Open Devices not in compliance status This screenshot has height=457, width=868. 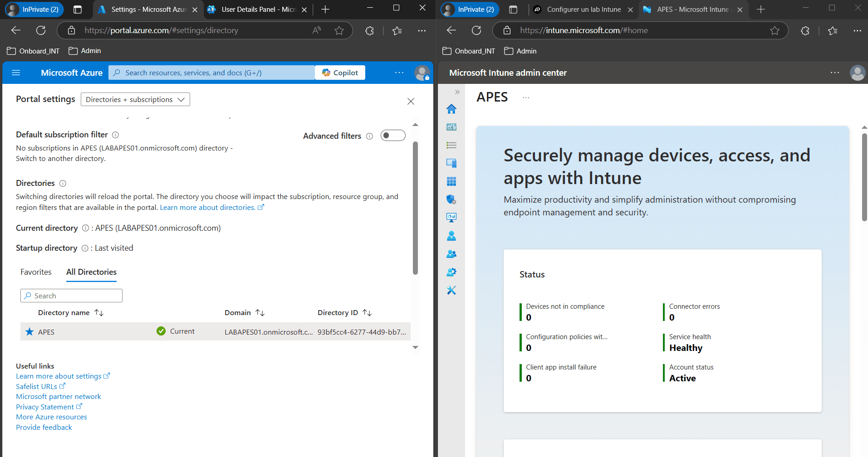tap(563, 312)
